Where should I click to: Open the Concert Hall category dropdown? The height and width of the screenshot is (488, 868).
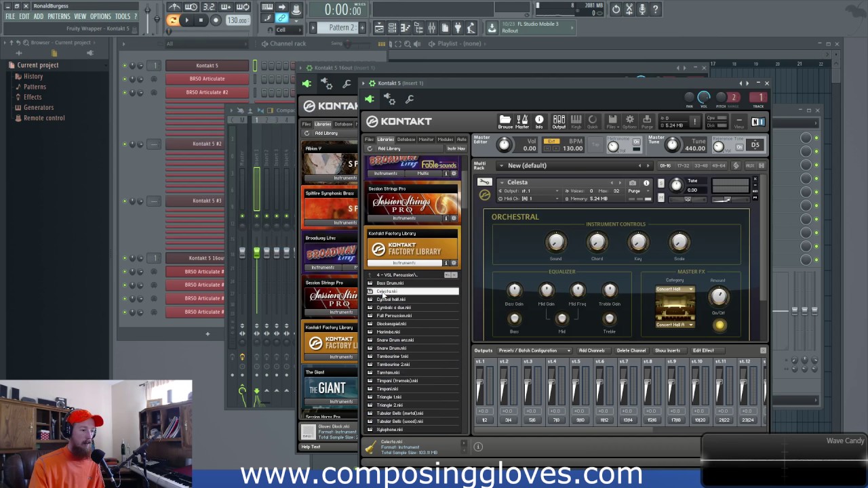click(x=675, y=289)
